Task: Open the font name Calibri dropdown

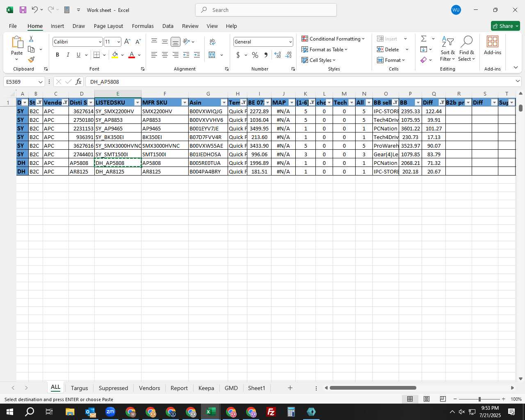Action: (100, 42)
